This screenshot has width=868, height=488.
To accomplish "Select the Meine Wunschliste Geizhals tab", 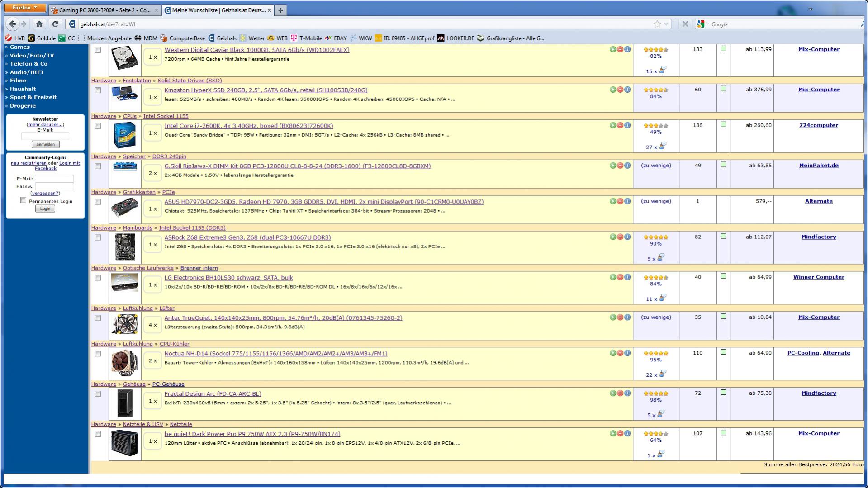I will (x=218, y=10).
